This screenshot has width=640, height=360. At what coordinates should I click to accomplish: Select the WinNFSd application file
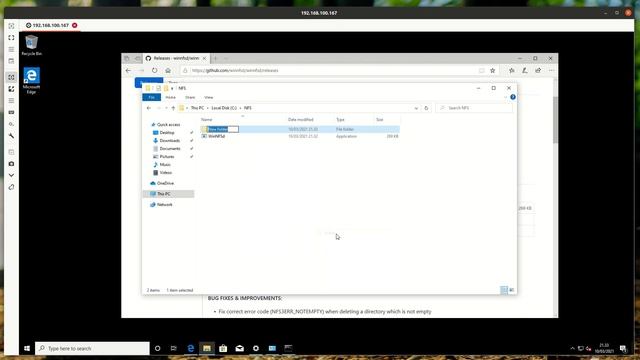216,136
